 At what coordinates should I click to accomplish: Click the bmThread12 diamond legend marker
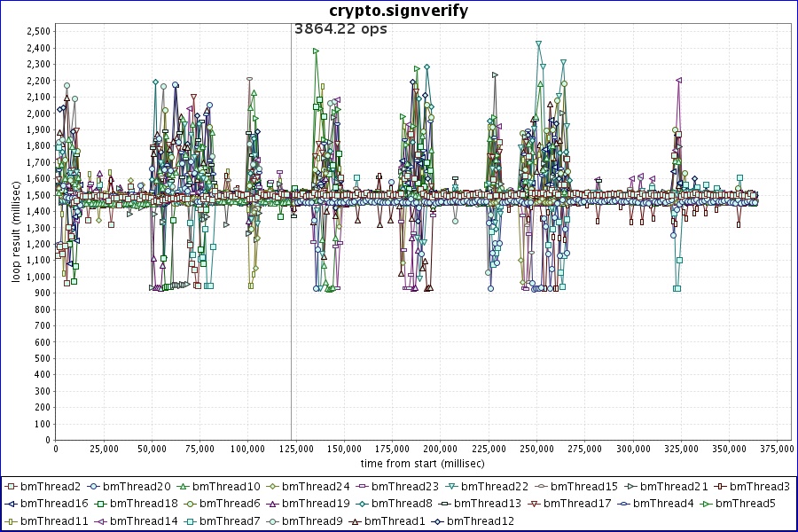click(x=437, y=520)
